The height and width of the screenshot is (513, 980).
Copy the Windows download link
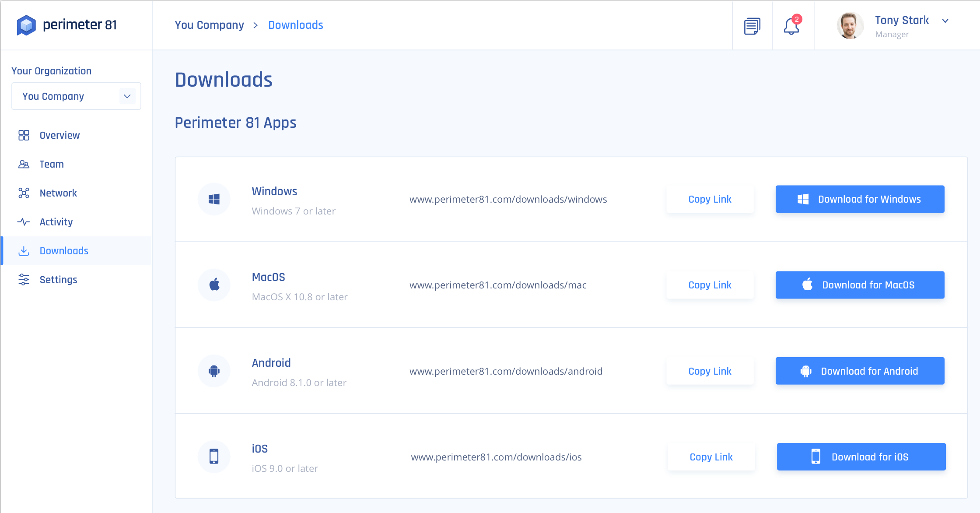coord(710,199)
